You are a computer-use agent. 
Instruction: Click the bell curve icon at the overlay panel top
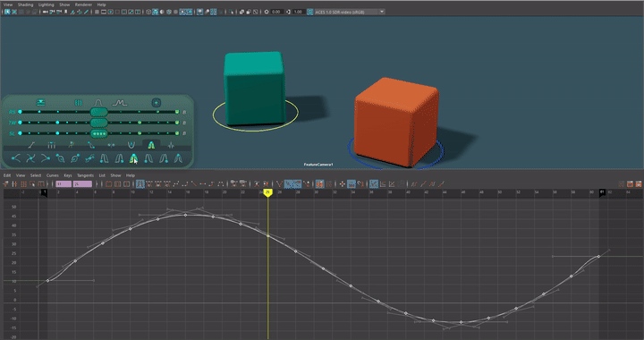click(x=97, y=103)
